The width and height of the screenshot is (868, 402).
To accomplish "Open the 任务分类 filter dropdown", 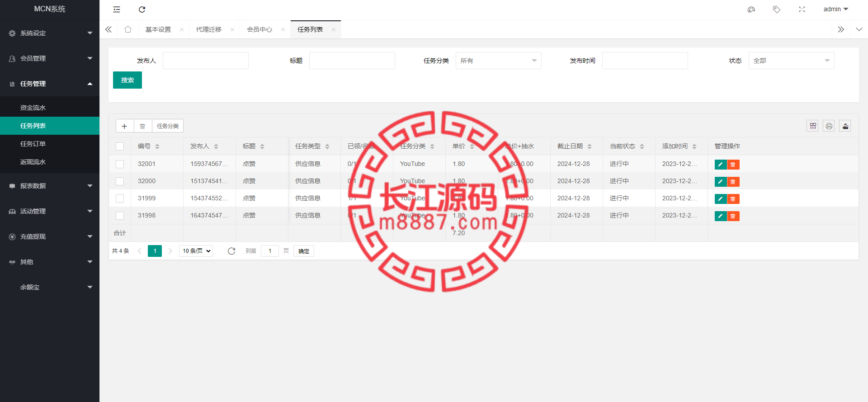I will (499, 61).
